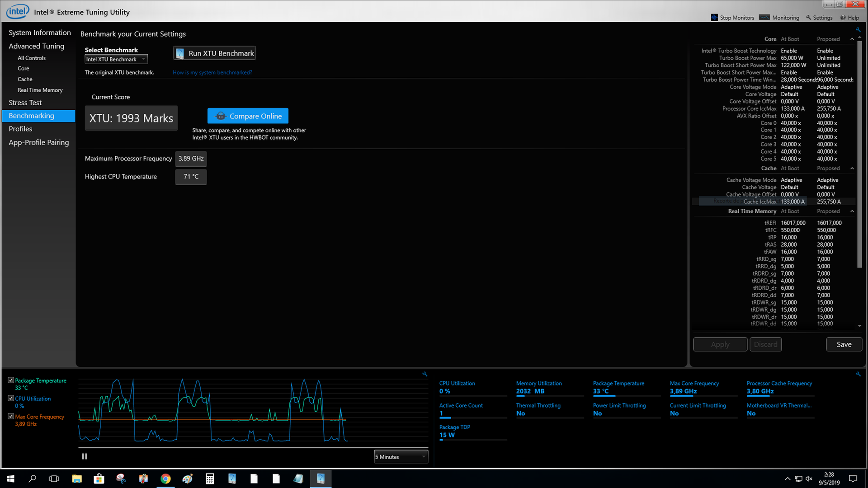Click the link on how the system is benchmarked
This screenshot has height=488, width=868.
pyautogui.click(x=212, y=72)
